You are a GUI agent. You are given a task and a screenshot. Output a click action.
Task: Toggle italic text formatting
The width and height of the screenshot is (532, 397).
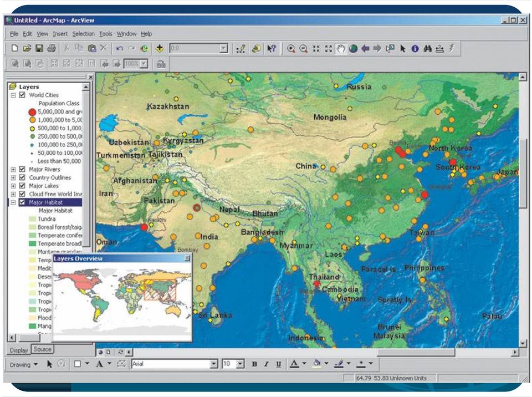267,364
